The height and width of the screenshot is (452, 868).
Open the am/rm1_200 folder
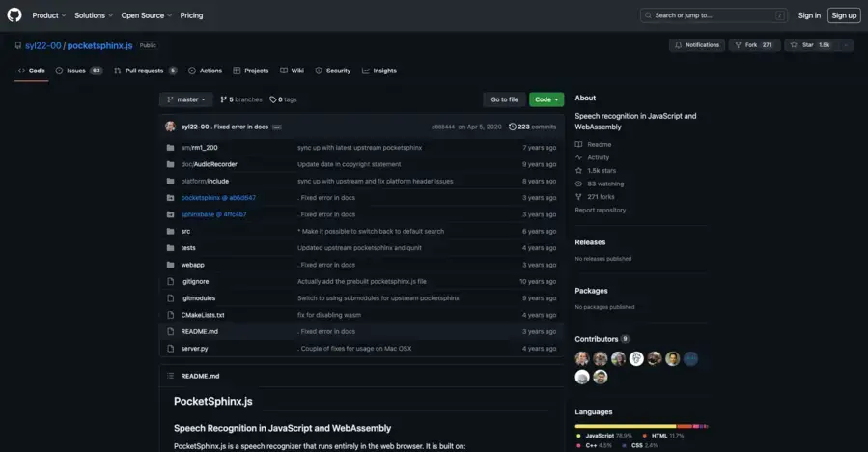199,148
